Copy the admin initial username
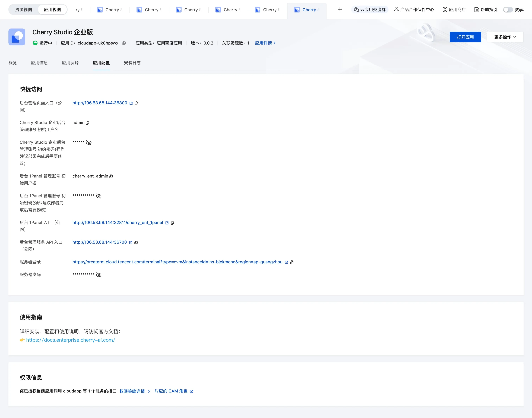The height and width of the screenshot is (418, 532). (x=88, y=123)
